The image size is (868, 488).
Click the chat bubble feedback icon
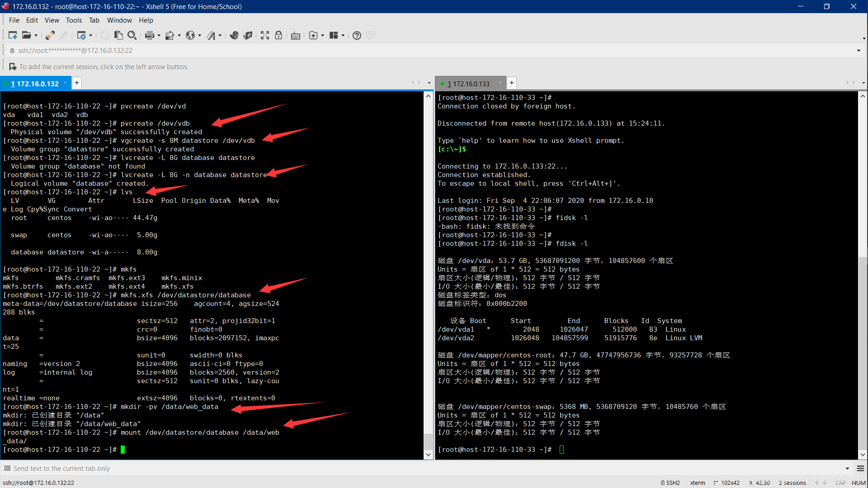371,35
